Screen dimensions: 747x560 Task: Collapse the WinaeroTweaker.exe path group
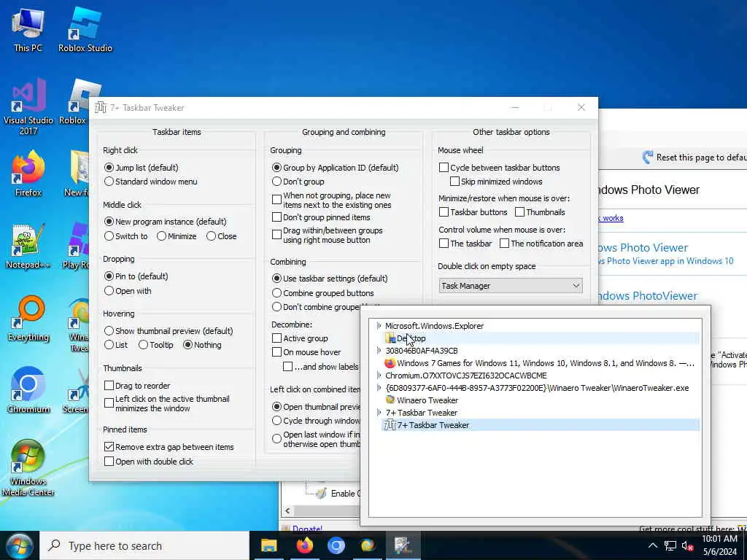(379, 388)
